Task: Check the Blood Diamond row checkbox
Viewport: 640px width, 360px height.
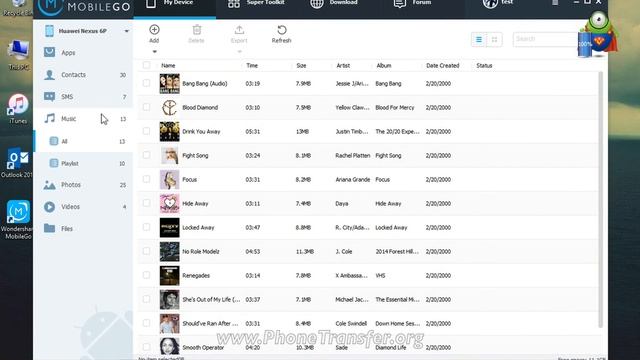Action: pos(147,107)
